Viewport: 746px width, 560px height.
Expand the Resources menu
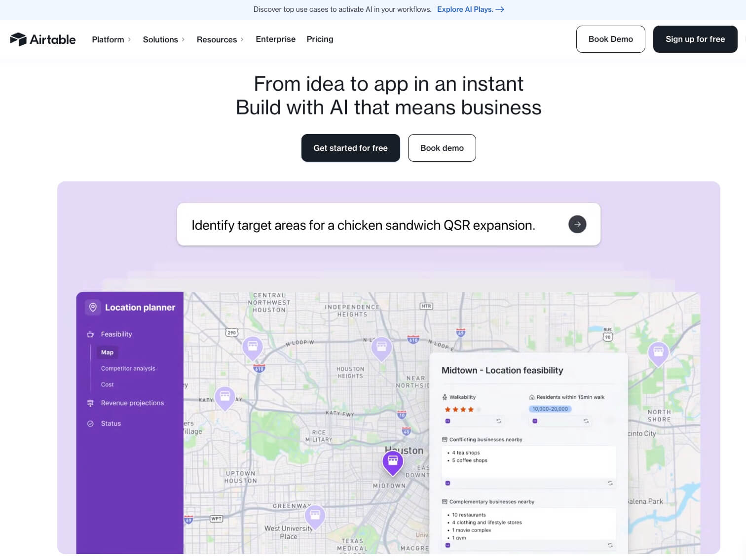point(217,39)
